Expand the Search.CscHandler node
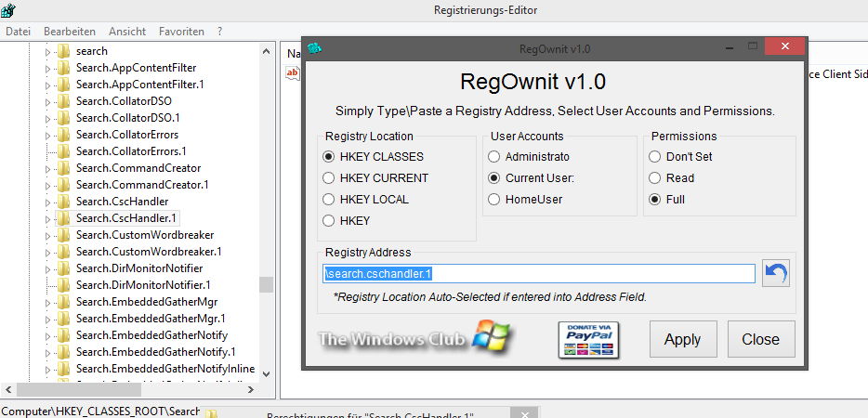This screenshot has width=868, height=418. (x=47, y=202)
